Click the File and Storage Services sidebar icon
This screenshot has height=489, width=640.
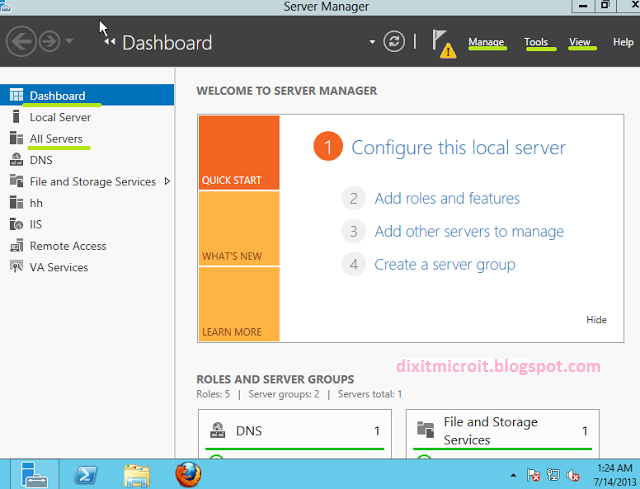click(x=16, y=181)
